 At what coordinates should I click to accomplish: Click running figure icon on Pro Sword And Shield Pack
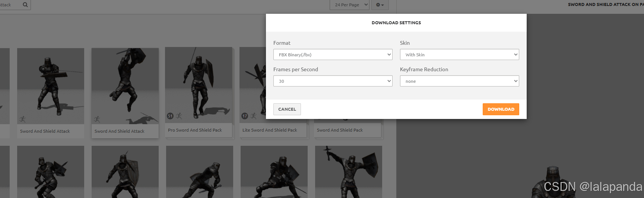pyautogui.click(x=179, y=116)
